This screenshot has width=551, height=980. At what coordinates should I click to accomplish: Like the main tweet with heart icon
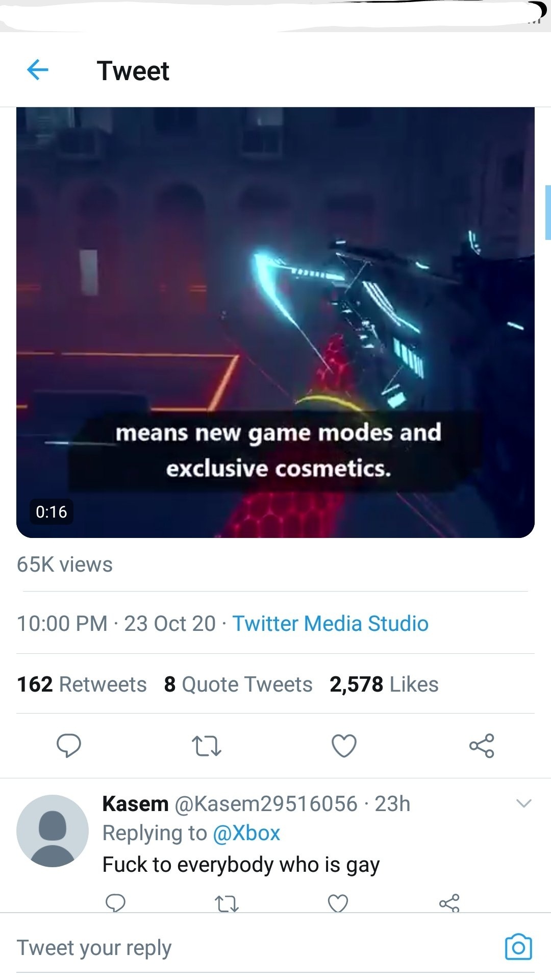coord(344,746)
